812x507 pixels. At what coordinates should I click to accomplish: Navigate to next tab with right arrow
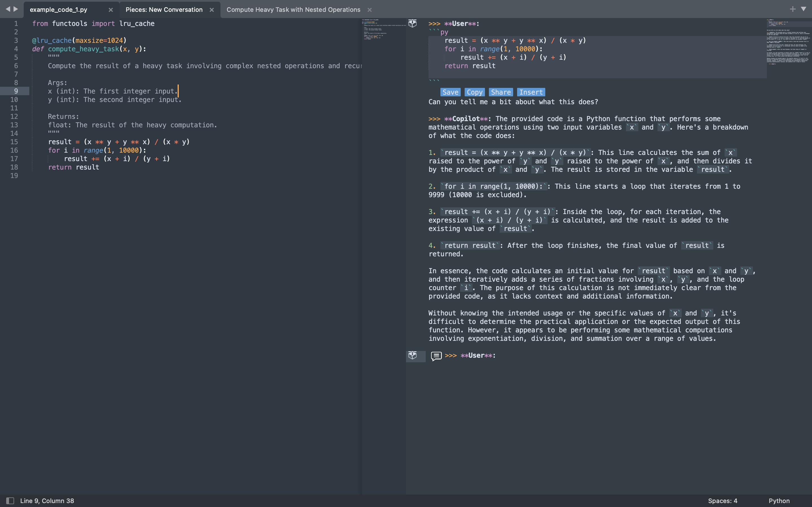(x=16, y=9)
